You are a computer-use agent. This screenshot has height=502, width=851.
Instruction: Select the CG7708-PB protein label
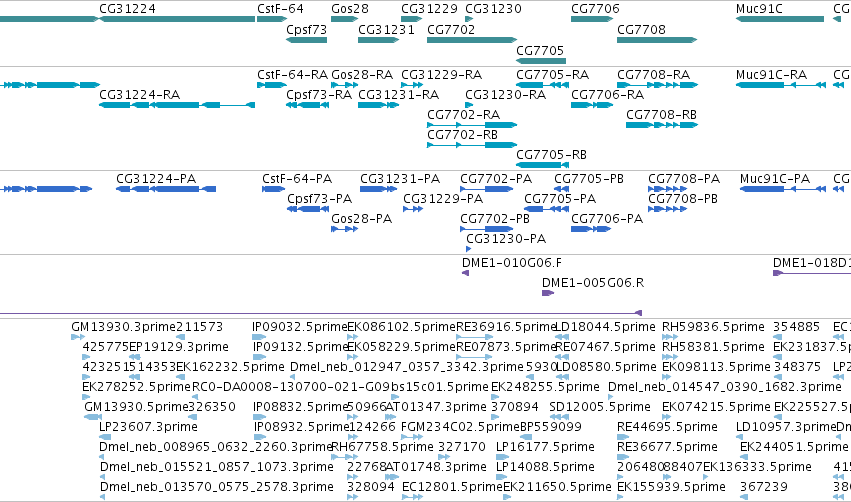pos(682,199)
